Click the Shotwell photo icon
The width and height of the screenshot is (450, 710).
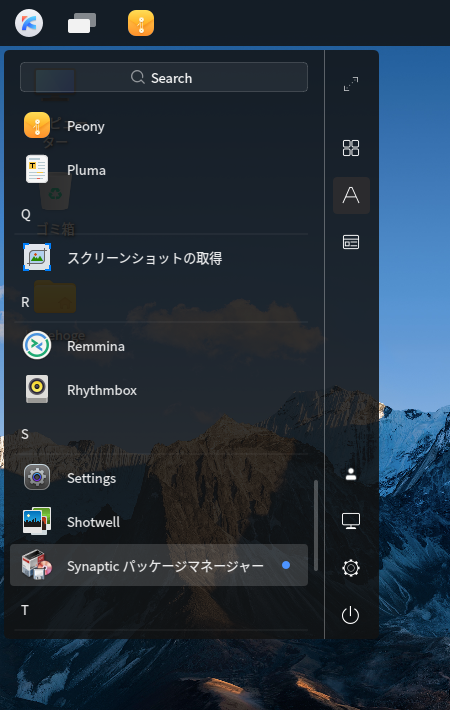(x=37, y=521)
